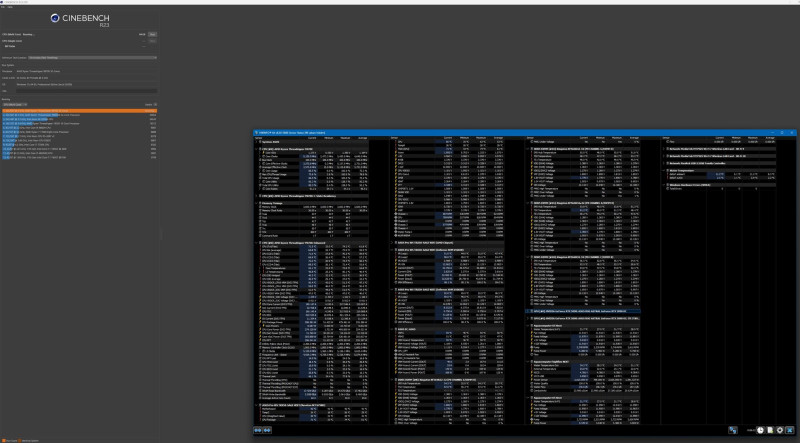Click the expand-columns arrows icon in HWiNFO

(x=258, y=430)
